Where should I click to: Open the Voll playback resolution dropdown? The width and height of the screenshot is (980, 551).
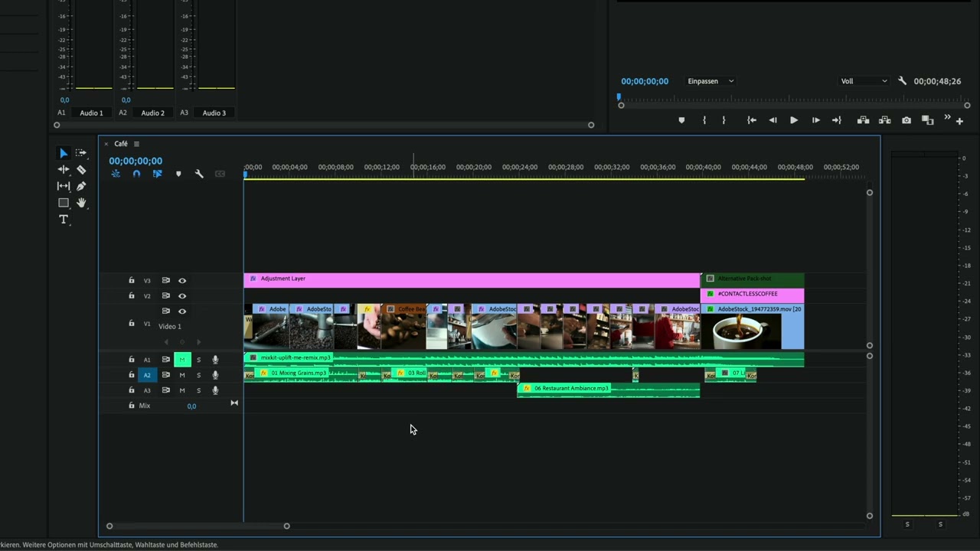[x=864, y=81]
